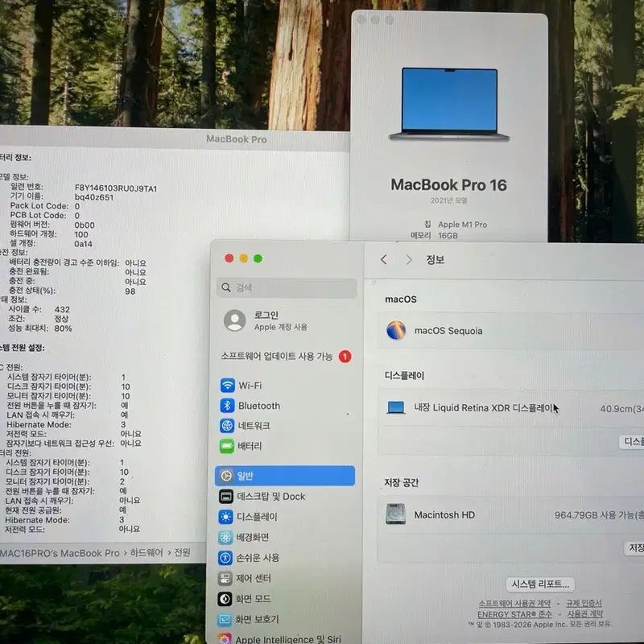Image resolution: width=644 pixels, height=644 pixels.
Task: Click the 성능 최대치 80% value
Action: (x=64, y=328)
